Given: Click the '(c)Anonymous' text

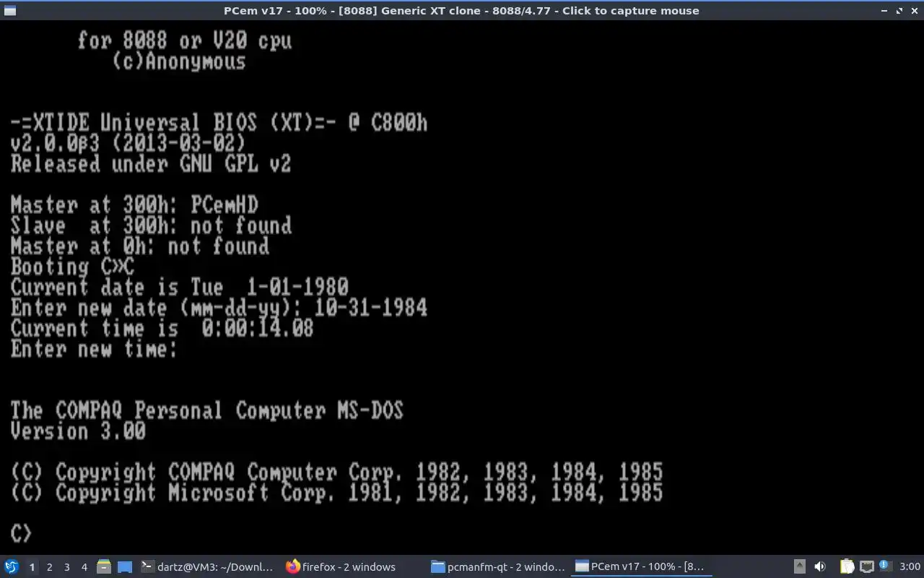Looking at the screenshot, I should (179, 61).
